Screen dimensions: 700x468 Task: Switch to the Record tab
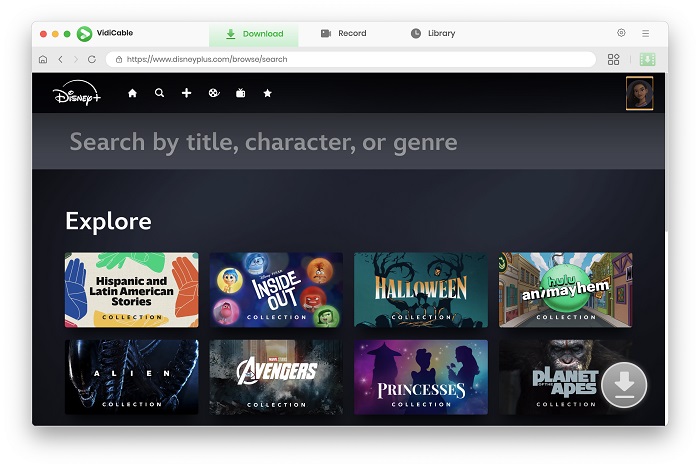(x=343, y=33)
